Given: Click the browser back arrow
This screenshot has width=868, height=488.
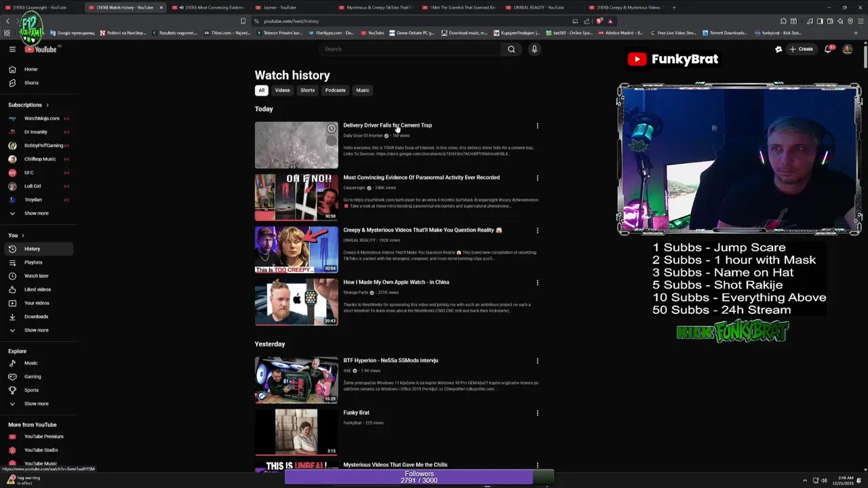Looking at the screenshot, I should pyautogui.click(x=7, y=21).
